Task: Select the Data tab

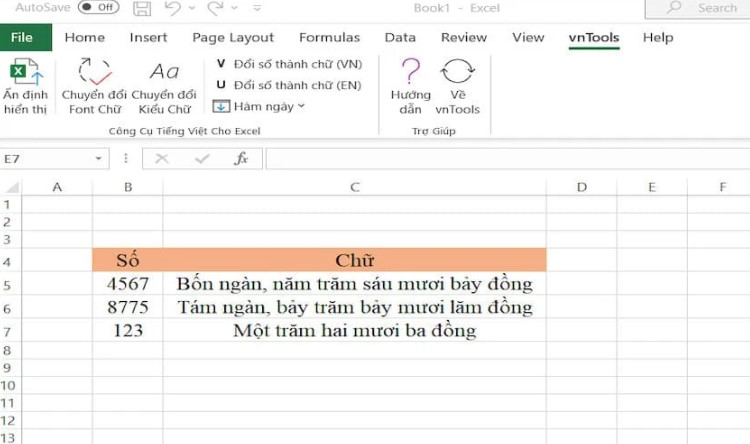Action: [400, 37]
